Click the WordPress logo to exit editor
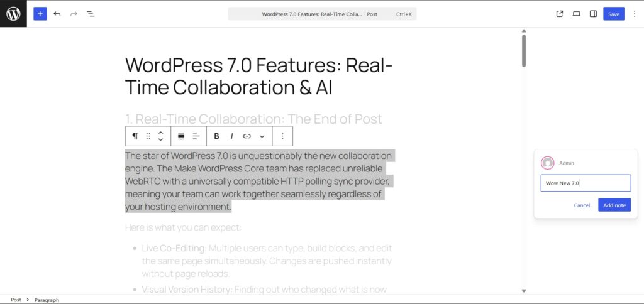The width and height of the screenshot is (644, 304). click(13, 14)
